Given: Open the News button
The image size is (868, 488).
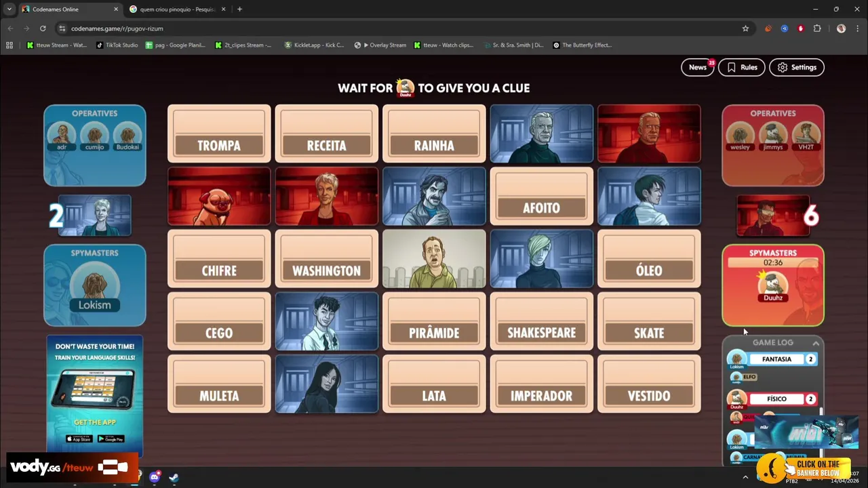Looking at the screenshot, I should pos(698,67).
